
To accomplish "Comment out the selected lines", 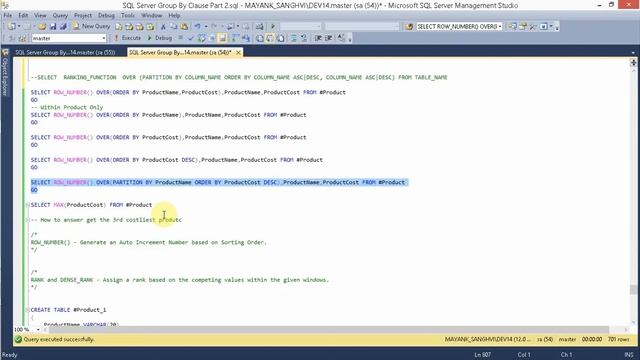I will click(x=293, y=38).
